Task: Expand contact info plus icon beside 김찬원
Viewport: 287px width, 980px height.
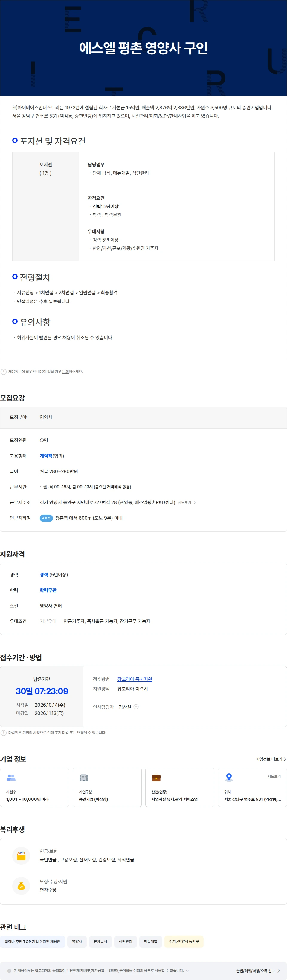Action: pyautogui.click(x=136, y=706)
